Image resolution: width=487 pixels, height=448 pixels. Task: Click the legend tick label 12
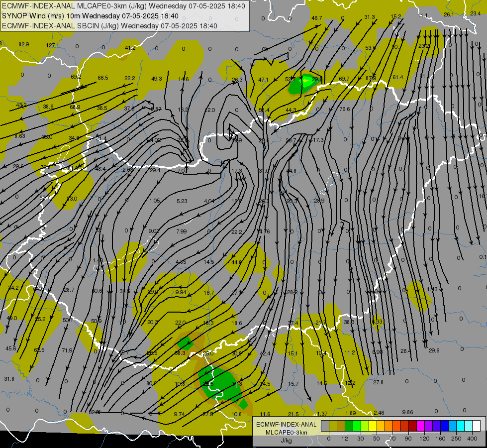click(x=344, y=439)
